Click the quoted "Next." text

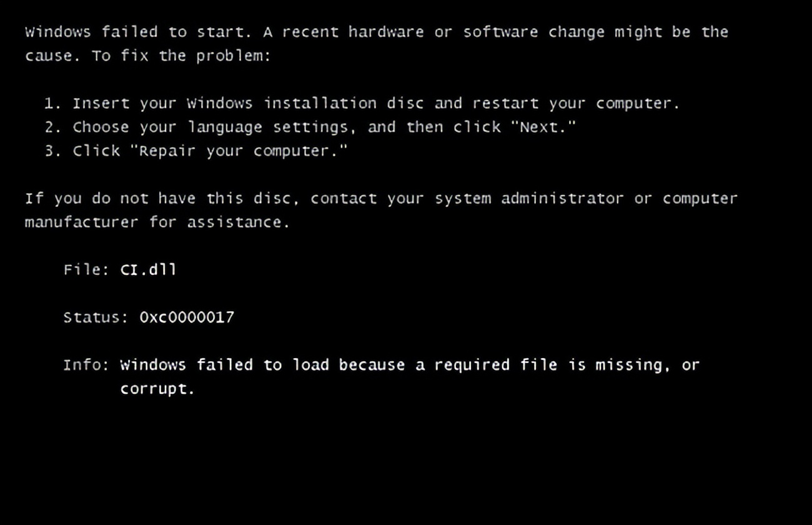pos(543,127)
